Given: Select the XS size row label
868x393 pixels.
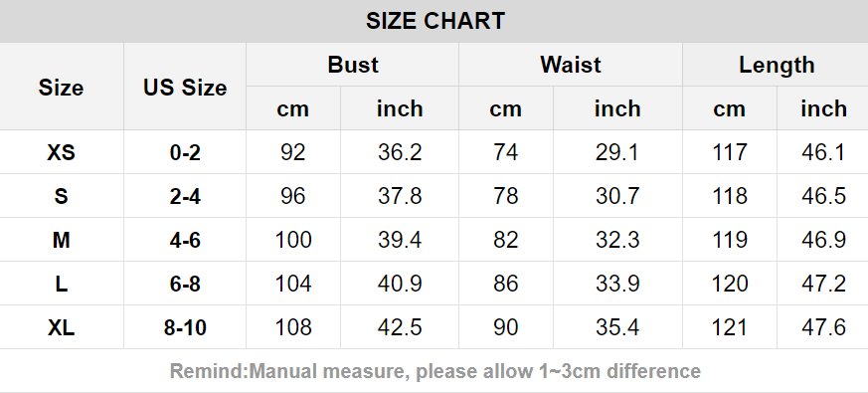Looking at the screenshot, I should [x=61, y=152].
